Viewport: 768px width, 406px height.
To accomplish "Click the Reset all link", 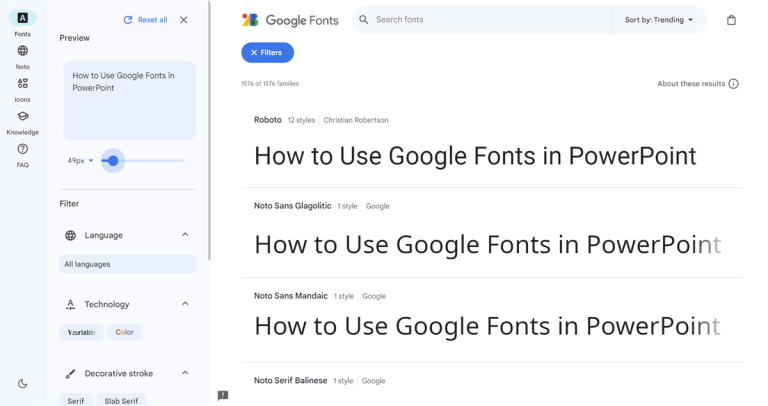I will pos(152,20).
